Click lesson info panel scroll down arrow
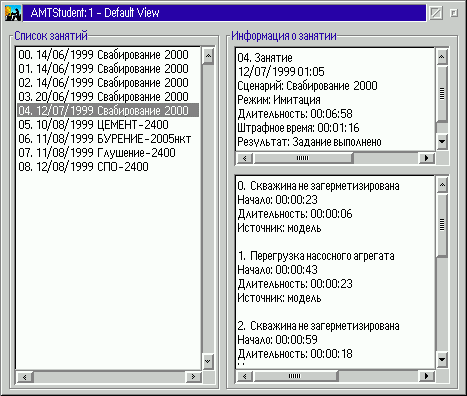The width and height of the screenshot is (467, 396). pos(442,142)
